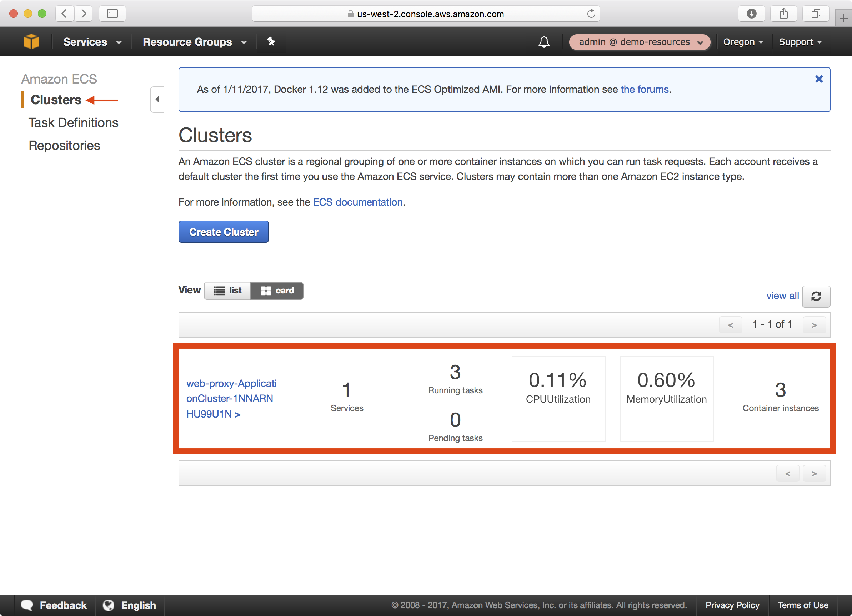
Task: Refresh the clusters list
Action: point(816,296)
